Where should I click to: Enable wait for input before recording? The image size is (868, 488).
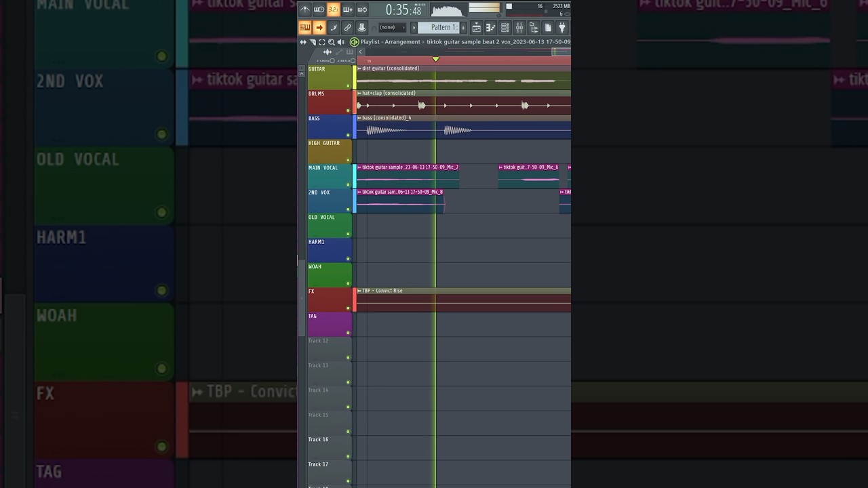click(x=319, y=9)
